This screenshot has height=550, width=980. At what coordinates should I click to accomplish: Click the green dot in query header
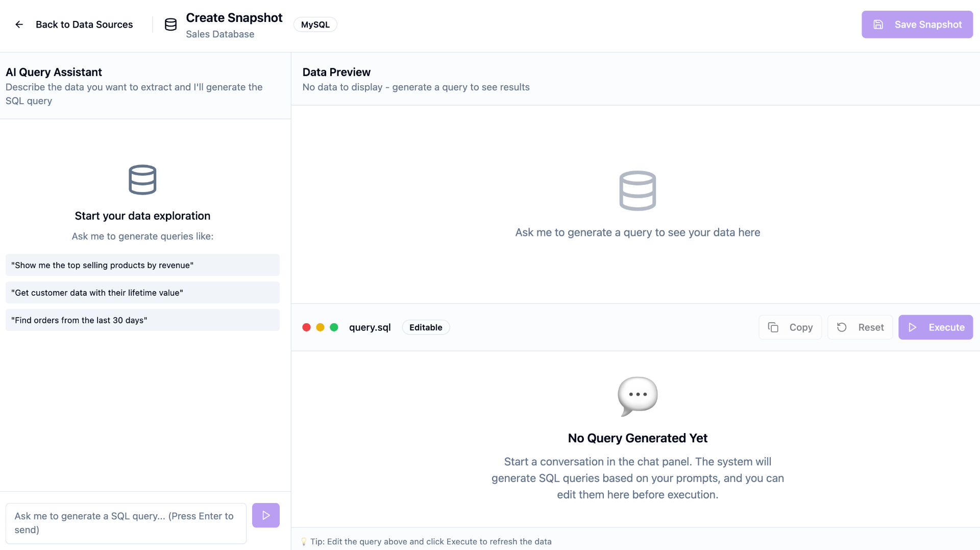click(334, 327)
